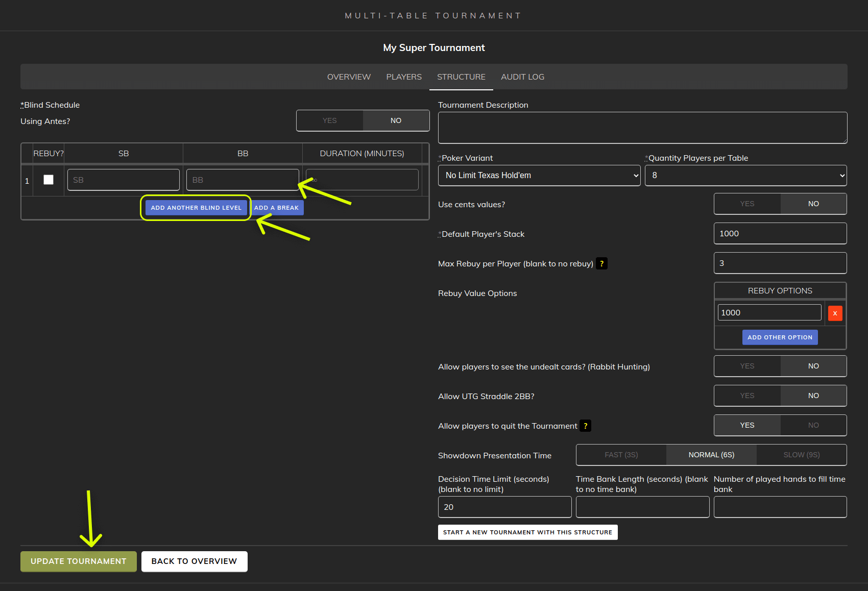Image resolution: width=868 pixels, height=591 pixels.
Task: Set Using Antes to YES
Action: (x=330, y=120)
